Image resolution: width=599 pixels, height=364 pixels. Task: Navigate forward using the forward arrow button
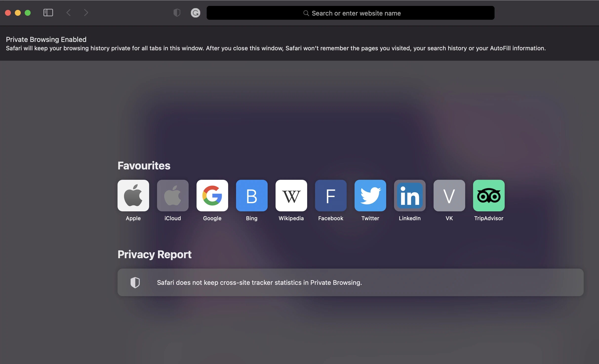[x=86, y=12]
